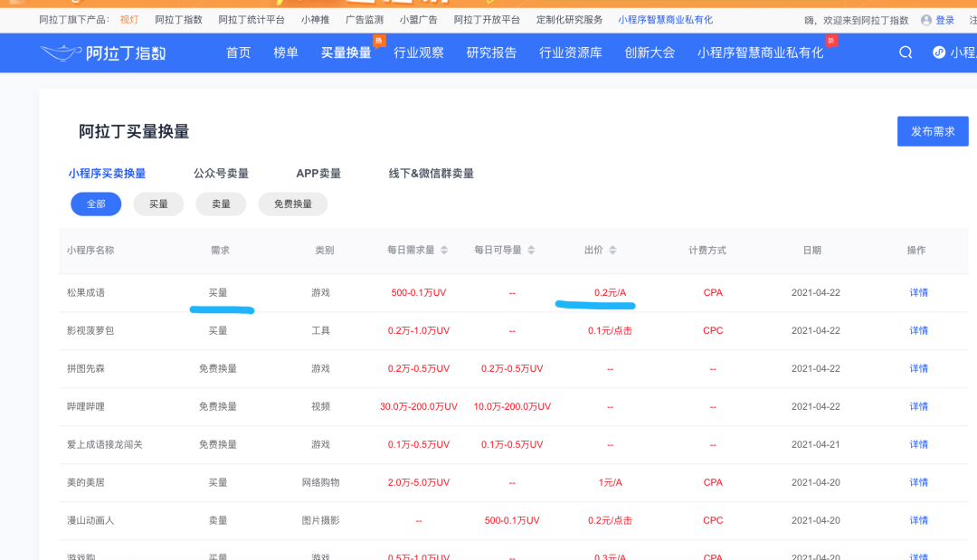
Task: Click the 漫山动画人 name cell
Action: tap(90, 521)
